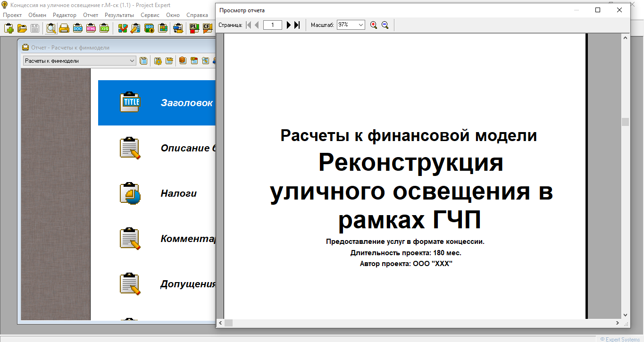Image resolution: width=644 pixels, height=342 pixels.
Task: Click the TITLE clipboard icon
Action: [x=130, y=102]
